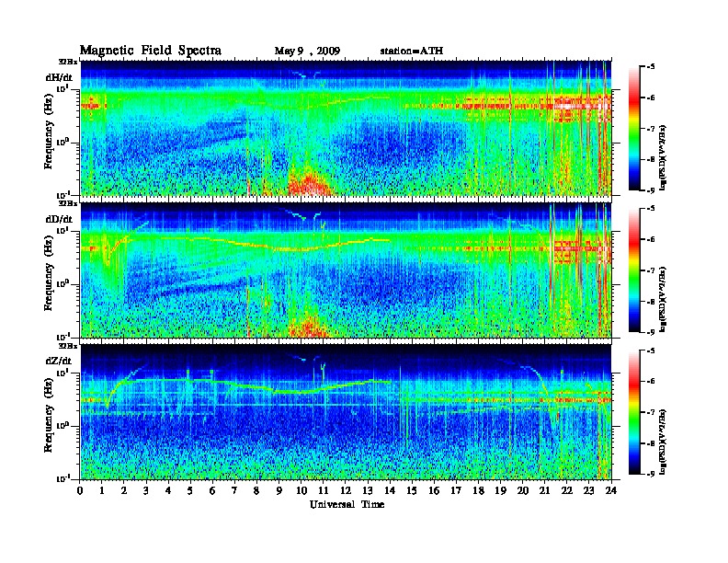Click hour tick label "1" on the time axis
The width and height of the screenshot is (728, 563).
tap(103, 490)
